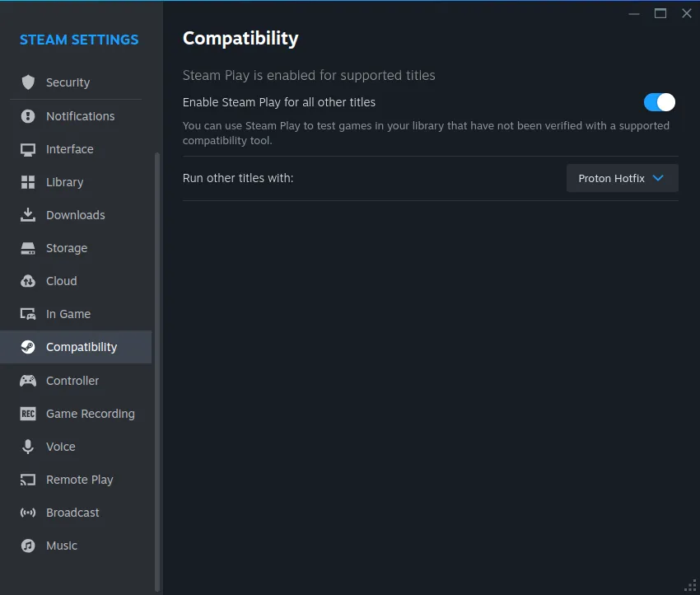Open Game Recording via REC icon

point(28,414)
